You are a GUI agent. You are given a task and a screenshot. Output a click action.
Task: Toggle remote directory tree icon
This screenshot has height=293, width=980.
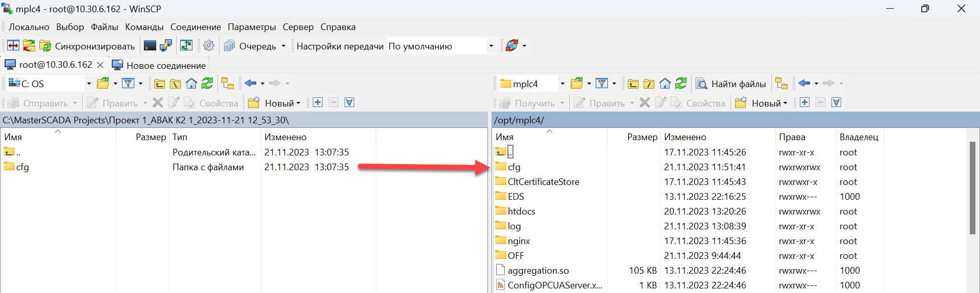coord(781,84)
